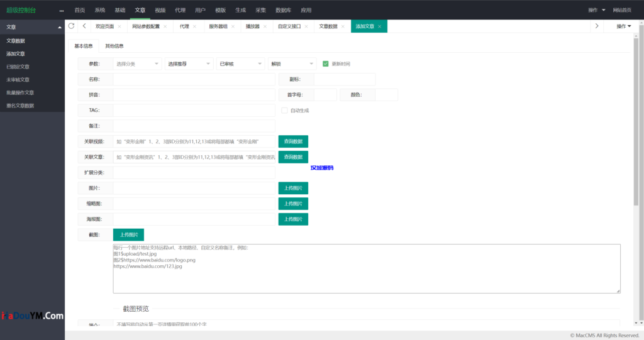This screenshot has height=340, width=644.
Task: Click the inner page vertical scrollbar
Action: [x=636, y=121]
